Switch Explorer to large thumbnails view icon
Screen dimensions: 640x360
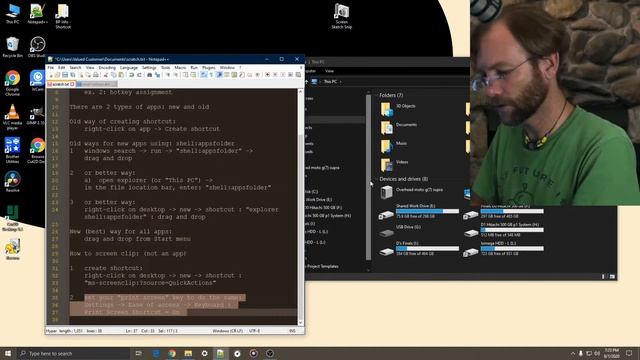coord(612,276)
